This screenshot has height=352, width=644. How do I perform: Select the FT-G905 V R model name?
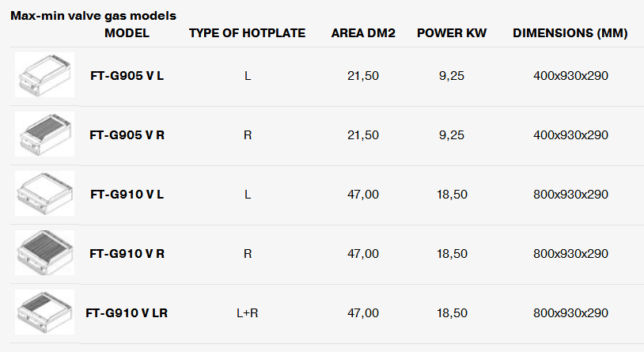[x=127, y=135]
